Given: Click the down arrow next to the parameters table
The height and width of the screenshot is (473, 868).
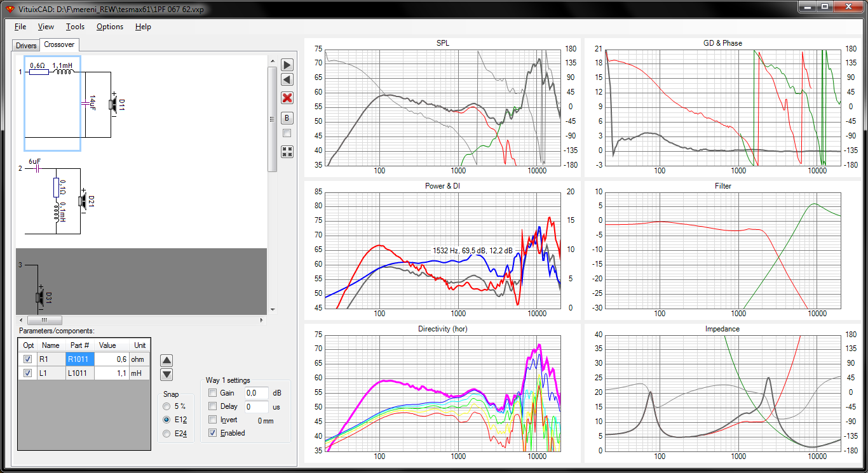Looking at the screenshot, I should [x=166, y=375].
